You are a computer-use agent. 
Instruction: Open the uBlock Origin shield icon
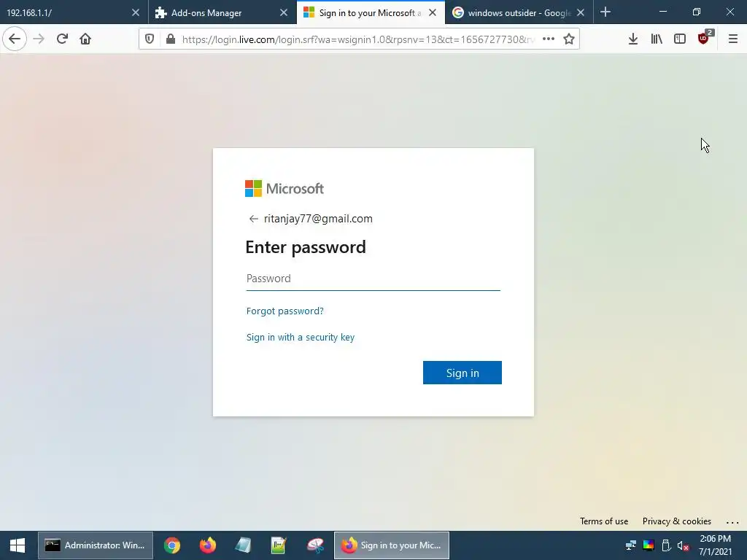(x=704, y=39)
